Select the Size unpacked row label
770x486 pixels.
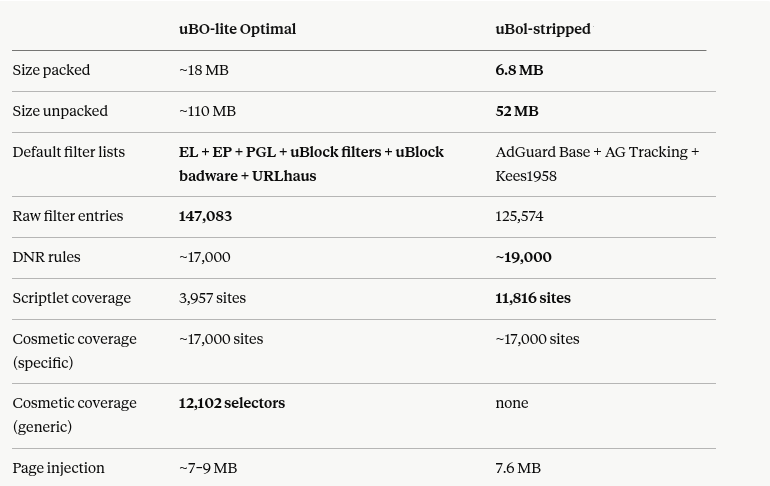pyautogui.click(x=60, y=111)
